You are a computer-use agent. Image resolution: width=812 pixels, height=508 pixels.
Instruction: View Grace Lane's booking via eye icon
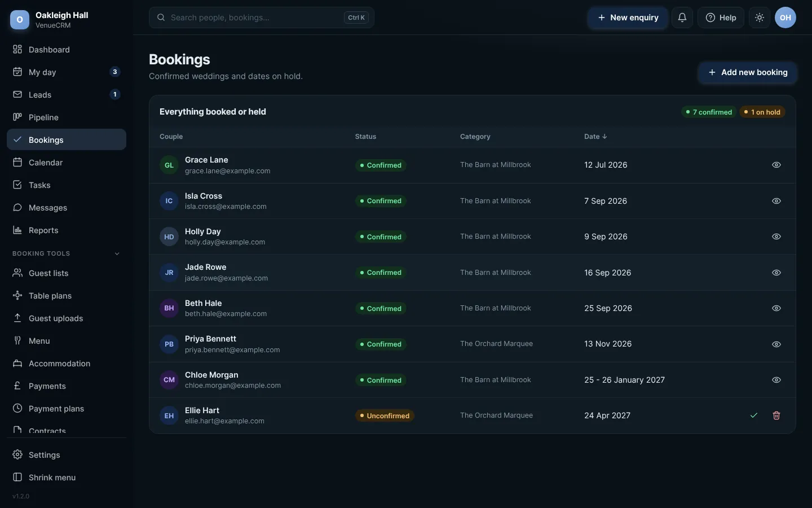pyautogui.click(x=776, y=165)
